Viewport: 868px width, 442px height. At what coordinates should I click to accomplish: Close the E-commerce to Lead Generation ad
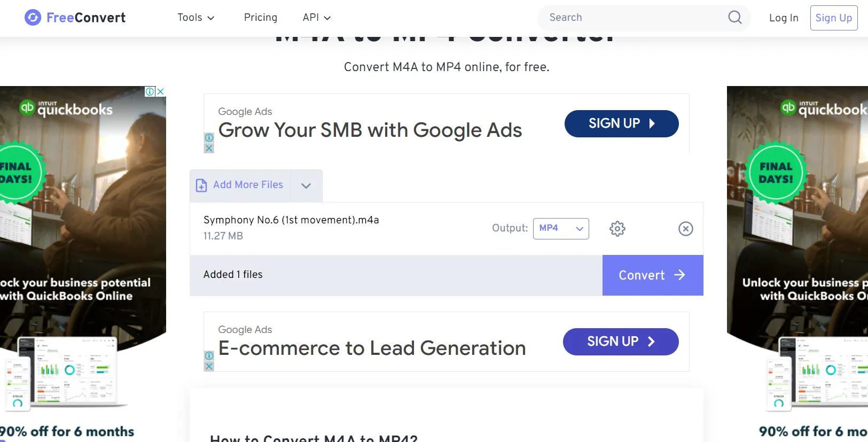[209, 367]
